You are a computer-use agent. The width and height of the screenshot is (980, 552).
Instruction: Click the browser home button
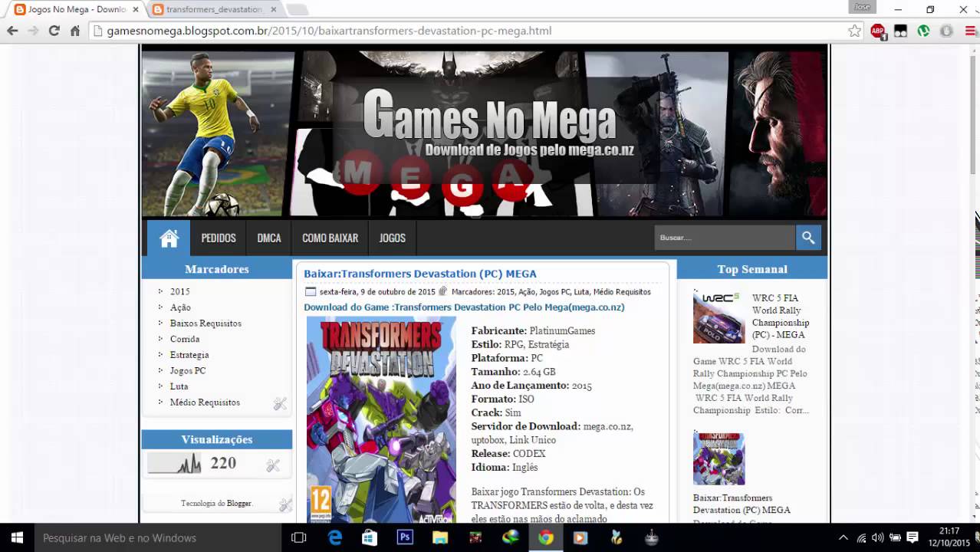75,31
